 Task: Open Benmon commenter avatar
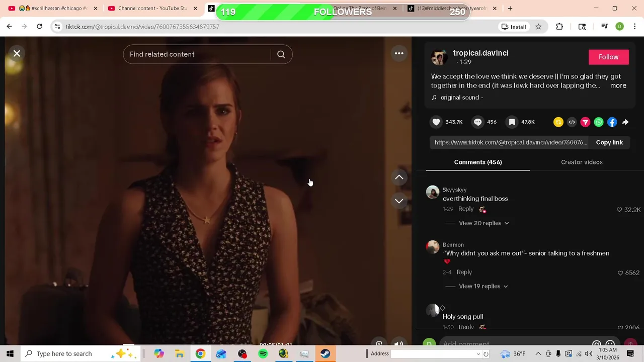pos(433,246)
